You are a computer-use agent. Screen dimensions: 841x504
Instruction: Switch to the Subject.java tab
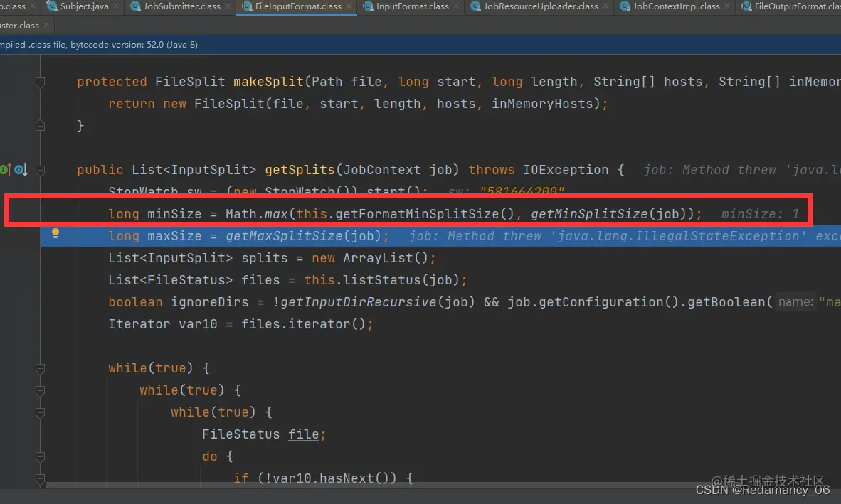coord(83,6)
